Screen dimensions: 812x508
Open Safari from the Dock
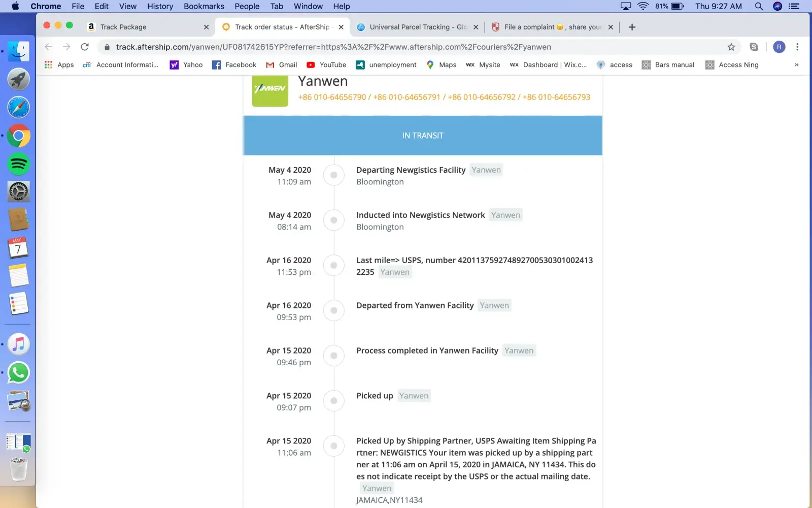click(x=18, y=108)
